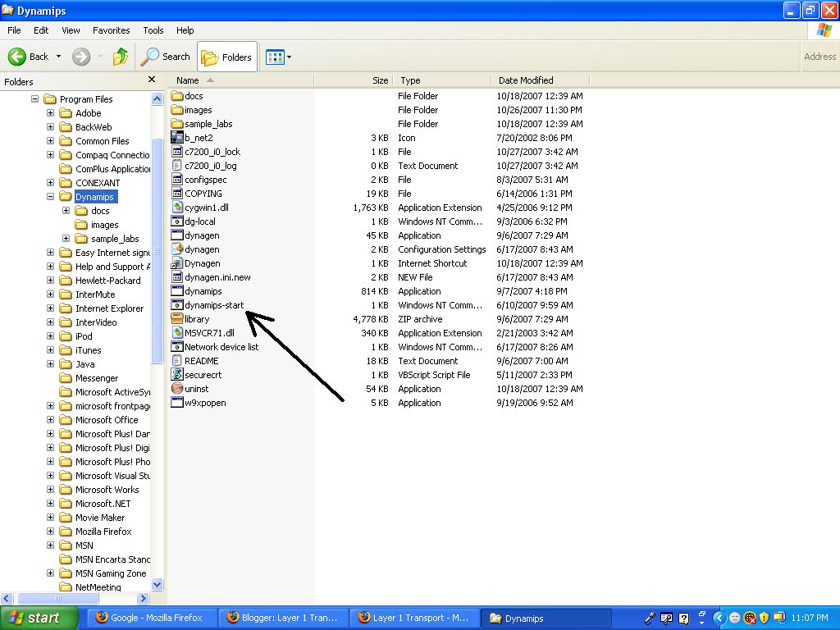Select the securecrt VBScript file icon
Image resolution: width=840 pixels, height=630 pixels.
pos(177,374)
